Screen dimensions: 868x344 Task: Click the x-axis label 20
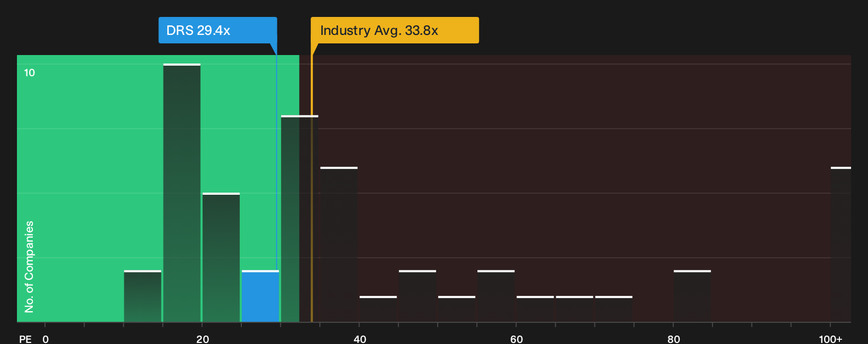[x=203, y=339]
